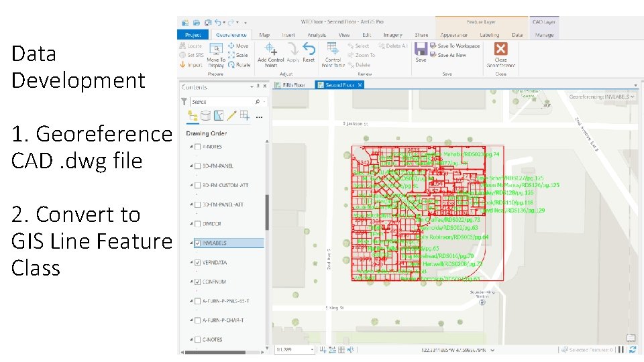
Task: Collapse the VERNDATA layer expander
Action: pos(191,262)
